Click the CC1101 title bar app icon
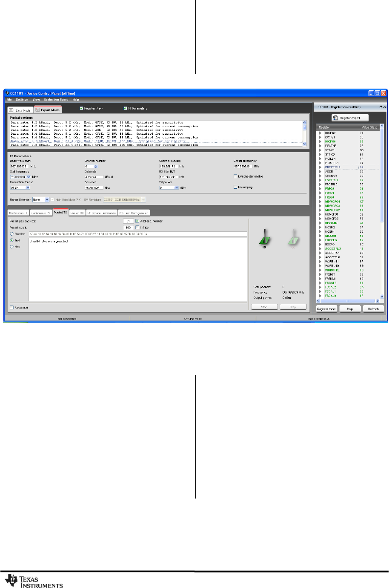Viewport: 389px width, 588px height. [7, 93]
